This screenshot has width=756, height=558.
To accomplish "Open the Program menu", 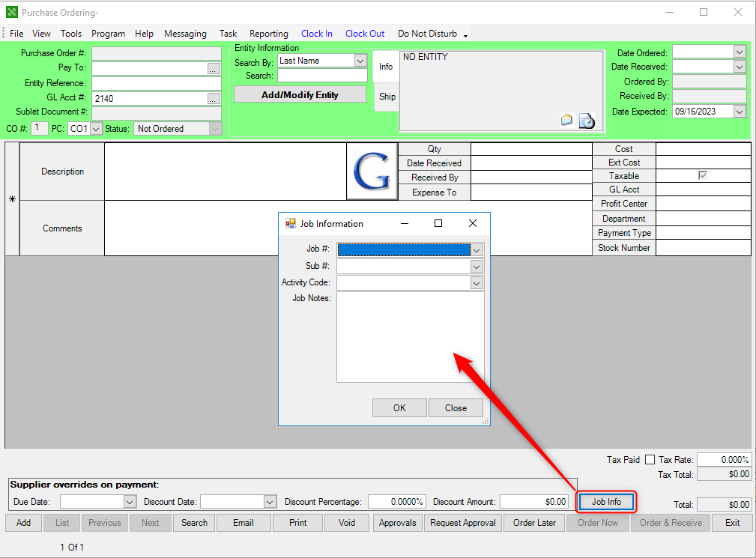I will pyautogui.click(x=108, y=34).
